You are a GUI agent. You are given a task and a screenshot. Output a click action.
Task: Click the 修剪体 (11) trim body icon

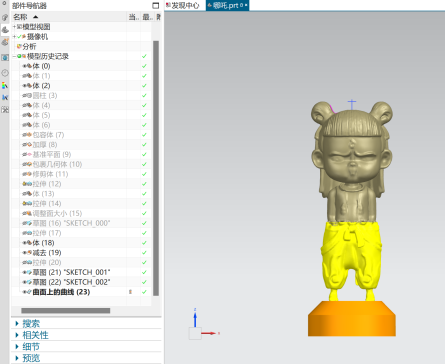click(29, 174)
